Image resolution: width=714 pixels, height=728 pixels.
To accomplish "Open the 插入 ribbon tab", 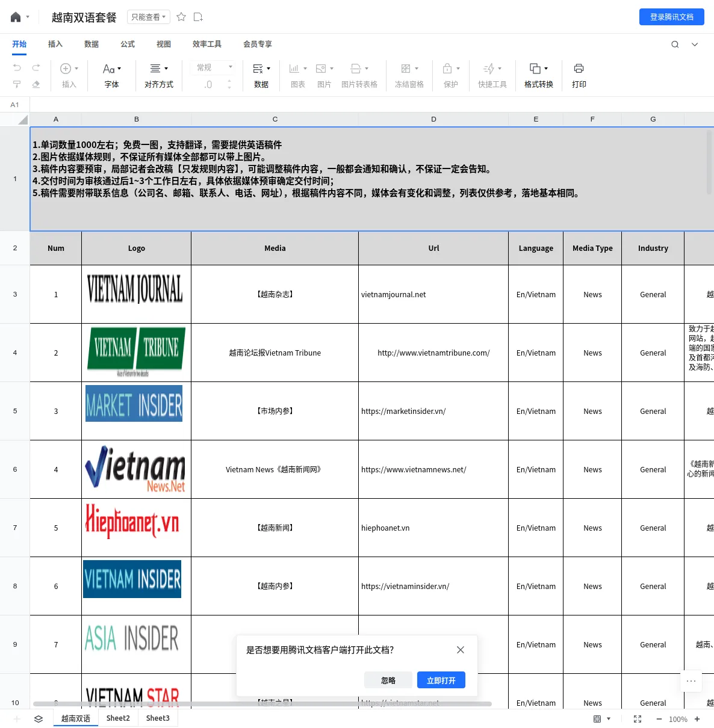I will [55, 44].
